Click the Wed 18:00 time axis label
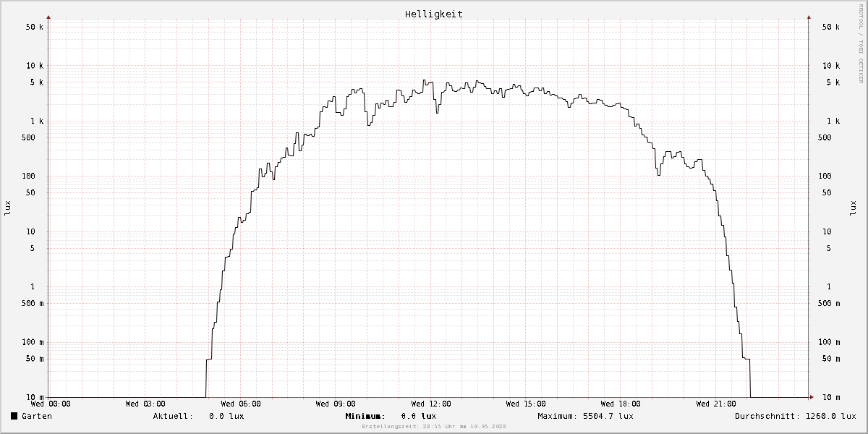 point(621,404)
